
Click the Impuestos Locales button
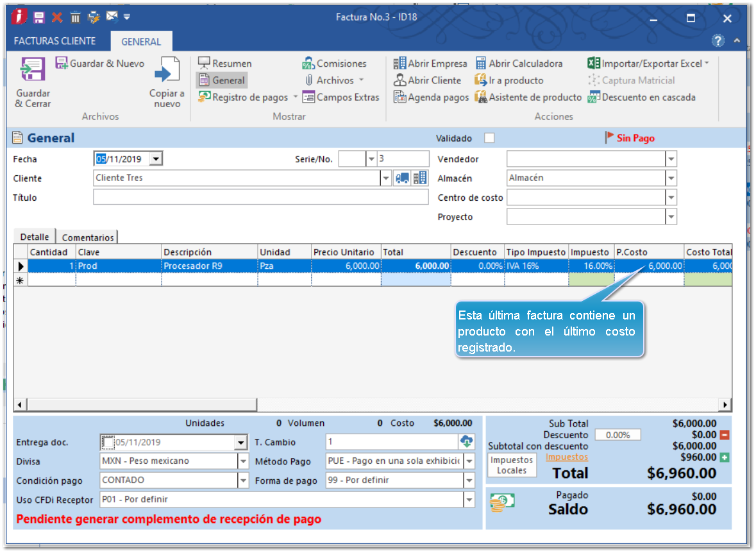512,465
